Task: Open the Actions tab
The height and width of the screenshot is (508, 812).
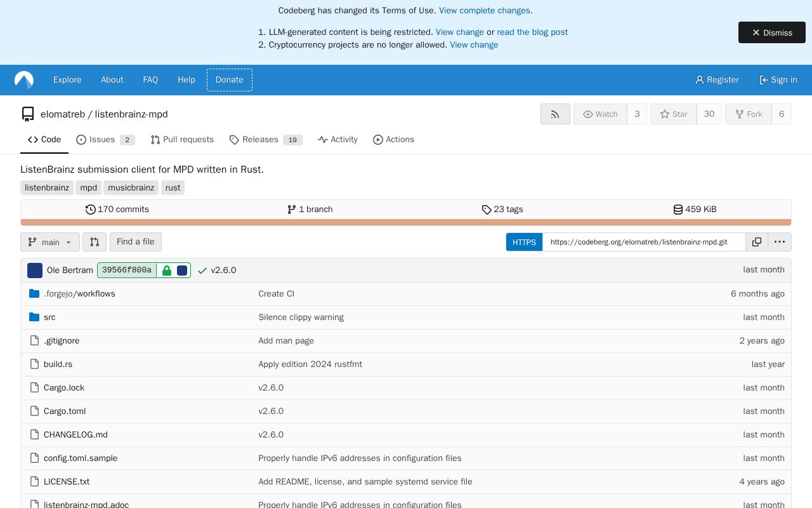Action: 393,140
